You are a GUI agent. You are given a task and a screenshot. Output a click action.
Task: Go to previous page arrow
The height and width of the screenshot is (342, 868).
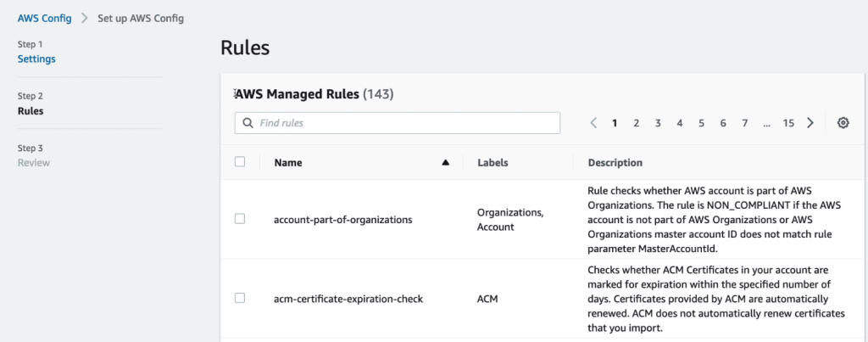pos(593,123)
